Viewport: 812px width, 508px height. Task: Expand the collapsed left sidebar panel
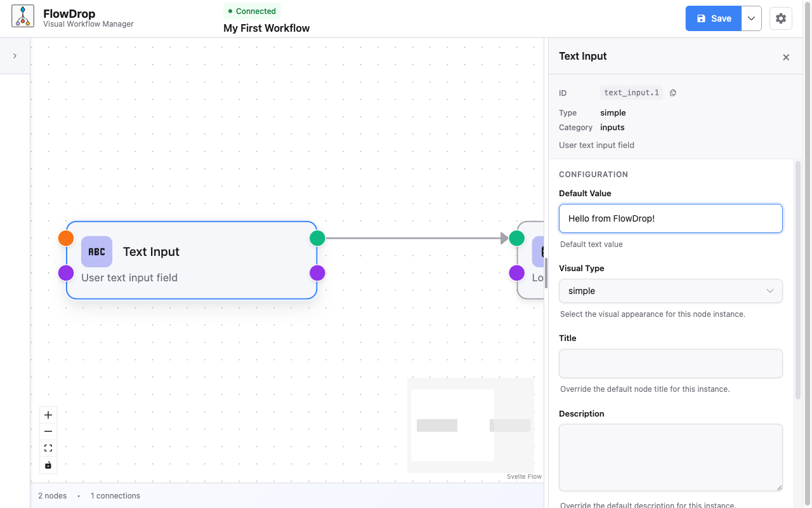pos(15,55)
